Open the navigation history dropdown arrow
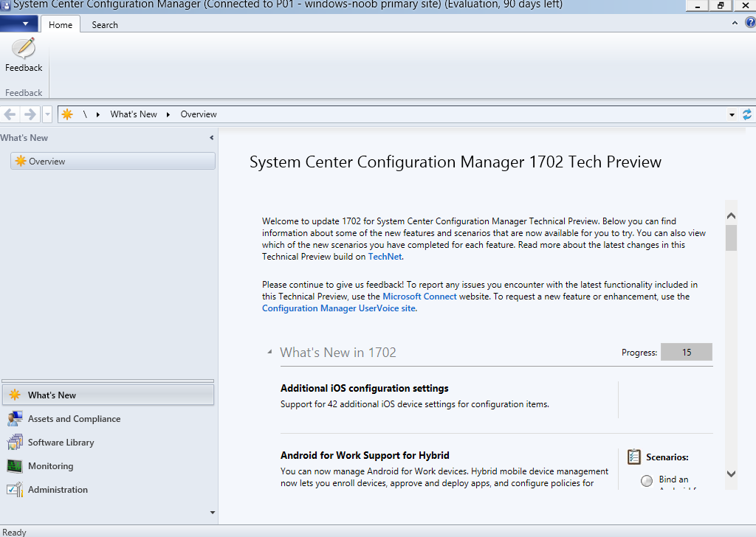The image size is (756, 537). pyautogui.click(x=47, y=114)
